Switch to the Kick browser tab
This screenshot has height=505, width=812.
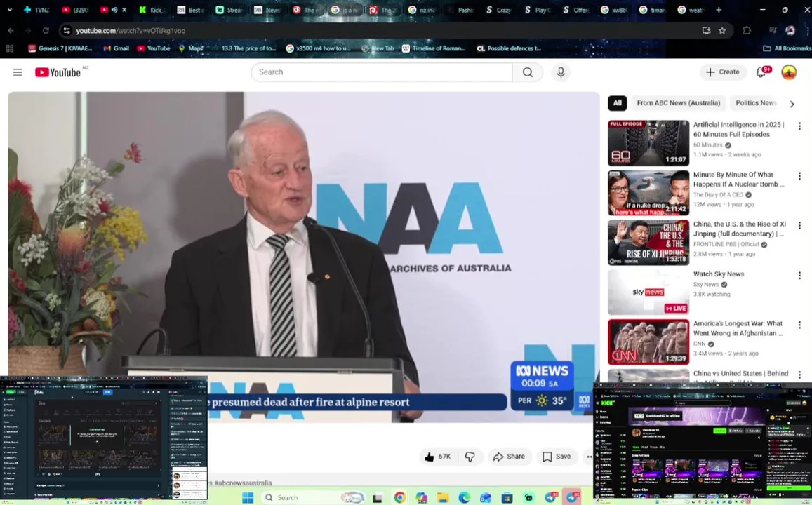(x=153, y=10)
